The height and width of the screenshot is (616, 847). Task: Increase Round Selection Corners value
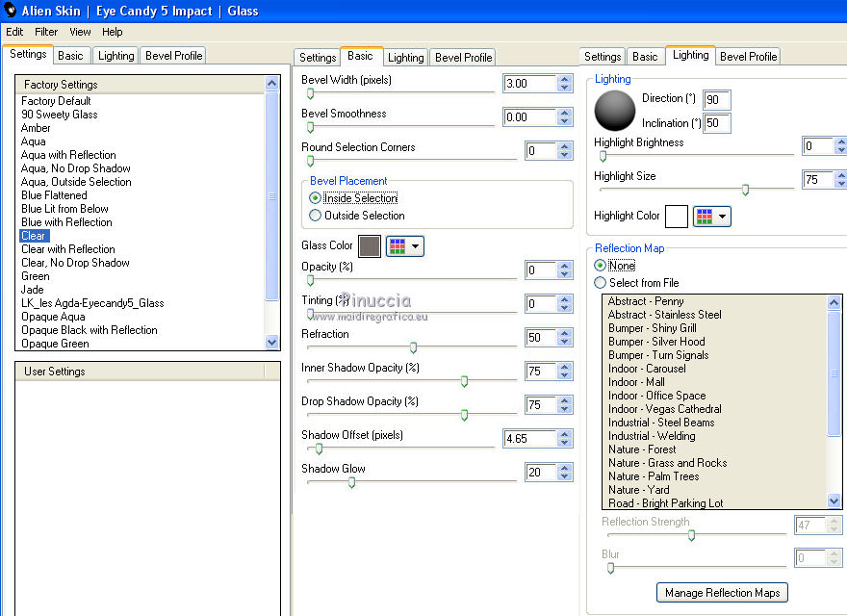coord(564,146)
